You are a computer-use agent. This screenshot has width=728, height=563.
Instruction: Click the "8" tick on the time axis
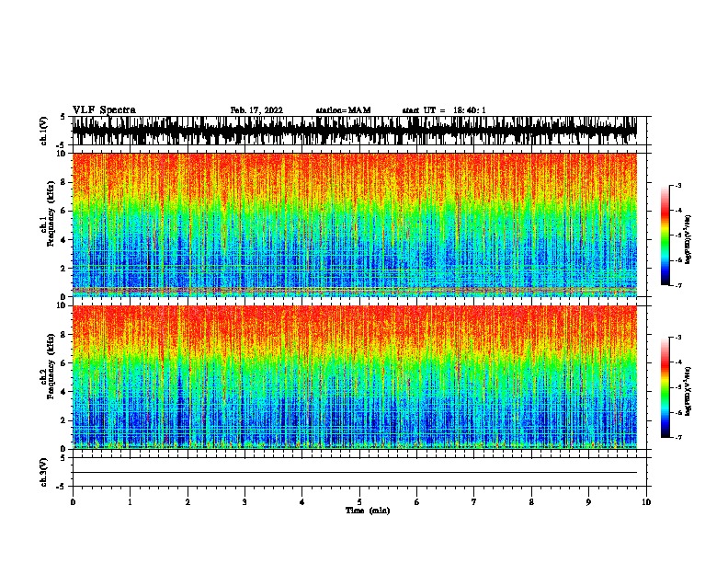531,502
